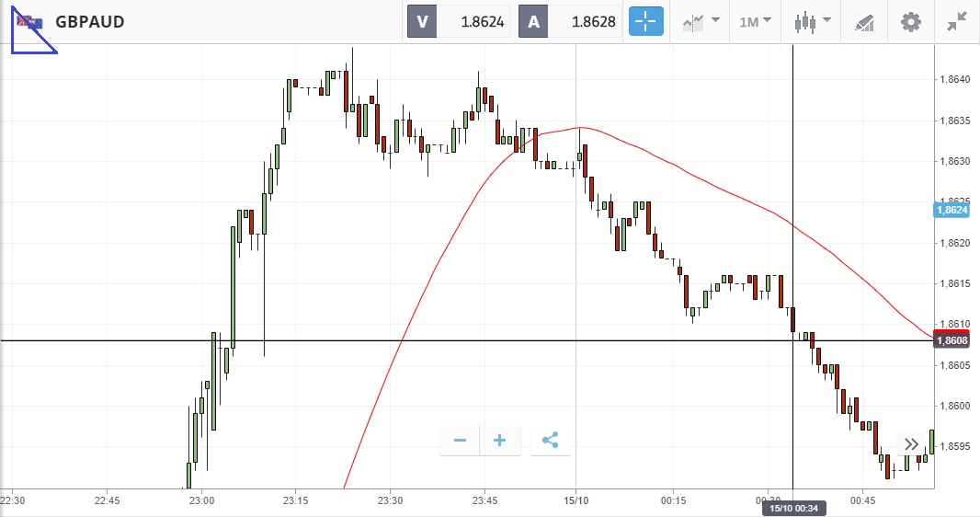Screen dimensions: 980x517
Task: Open chart settings gear
Action: coord(910,21)
